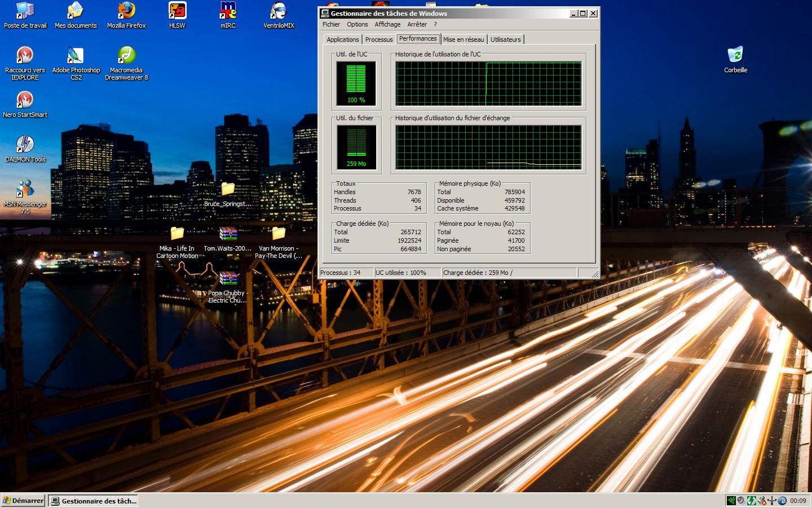
Task: Click the Poste de travail icon
Action: click(x=25, y=11)
